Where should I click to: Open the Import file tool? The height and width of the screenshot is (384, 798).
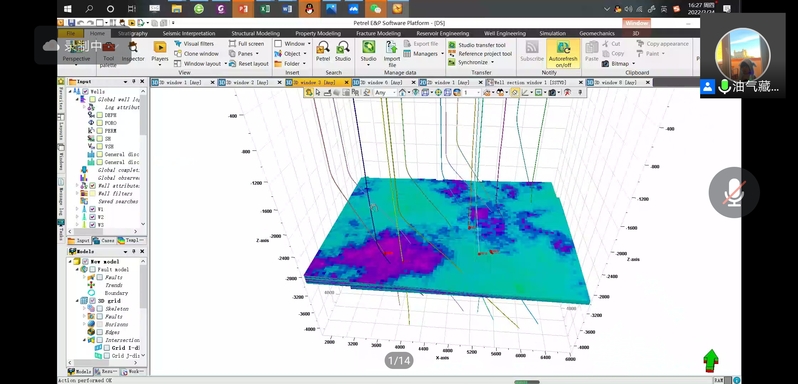click(392, 54)
